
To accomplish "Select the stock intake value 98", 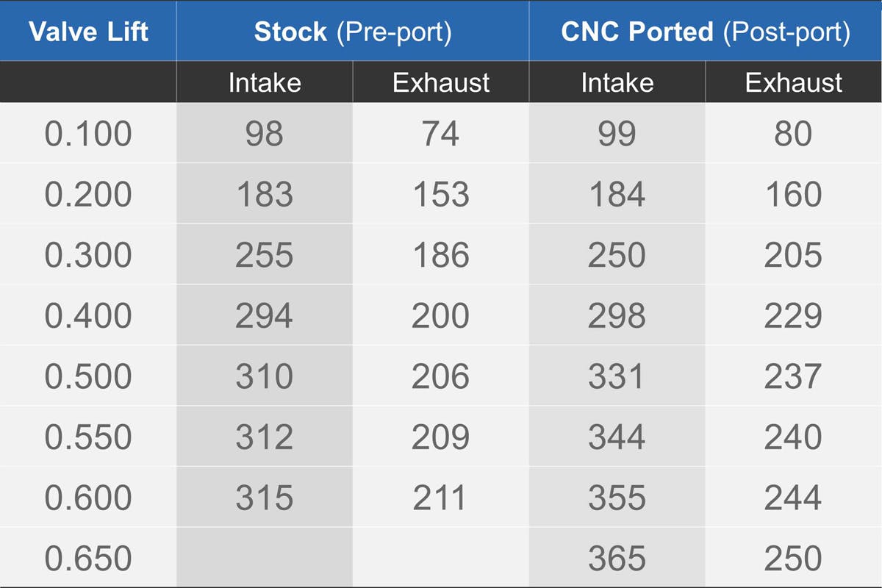I will [x=265, y=134].
